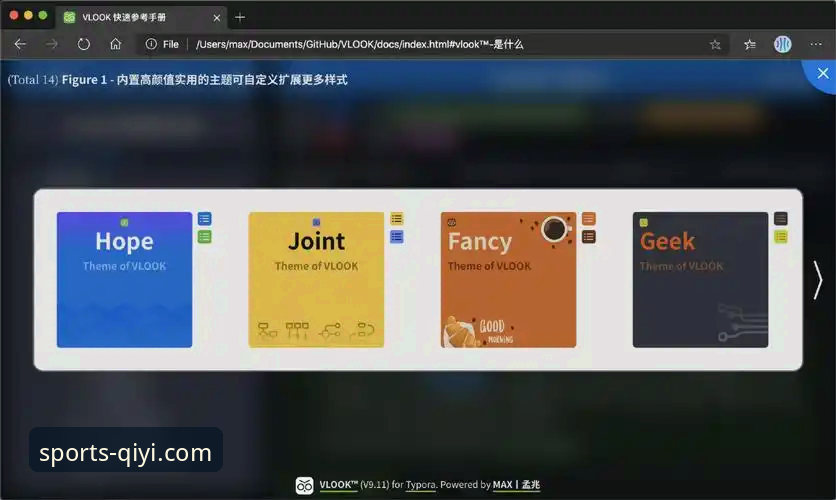836x500 pixels.
Task: Select the VLOOK 快速参考手册 browser tab
Action: click(142, 18)
